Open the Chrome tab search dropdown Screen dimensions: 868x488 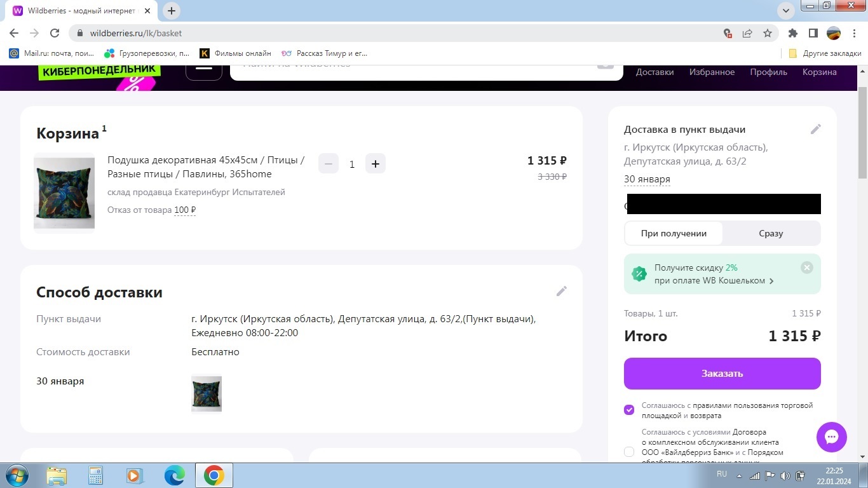[x=787, y=11]
